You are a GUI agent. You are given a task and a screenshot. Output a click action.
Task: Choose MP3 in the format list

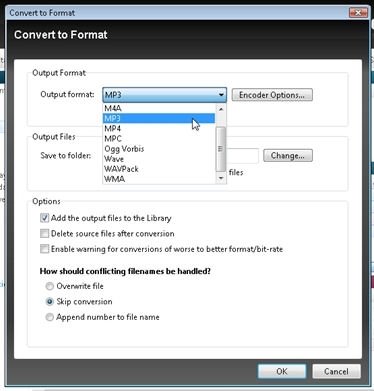pyautogui.click(x=159, y=118)
